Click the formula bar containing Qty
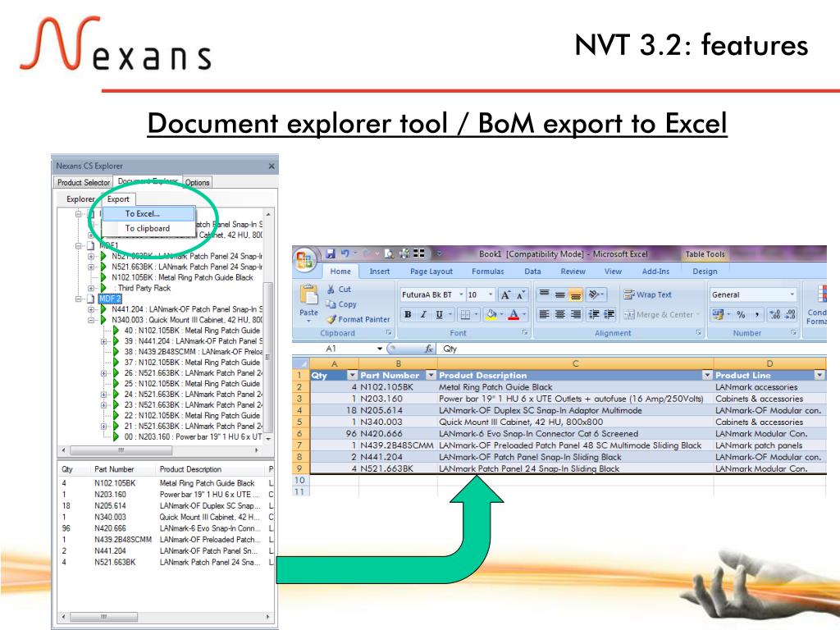 coord(632,349)
